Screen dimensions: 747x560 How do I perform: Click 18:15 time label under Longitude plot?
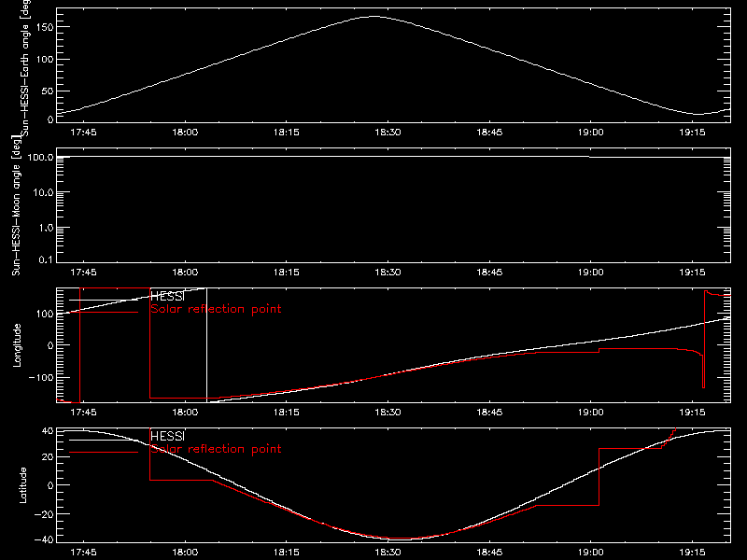287,413
